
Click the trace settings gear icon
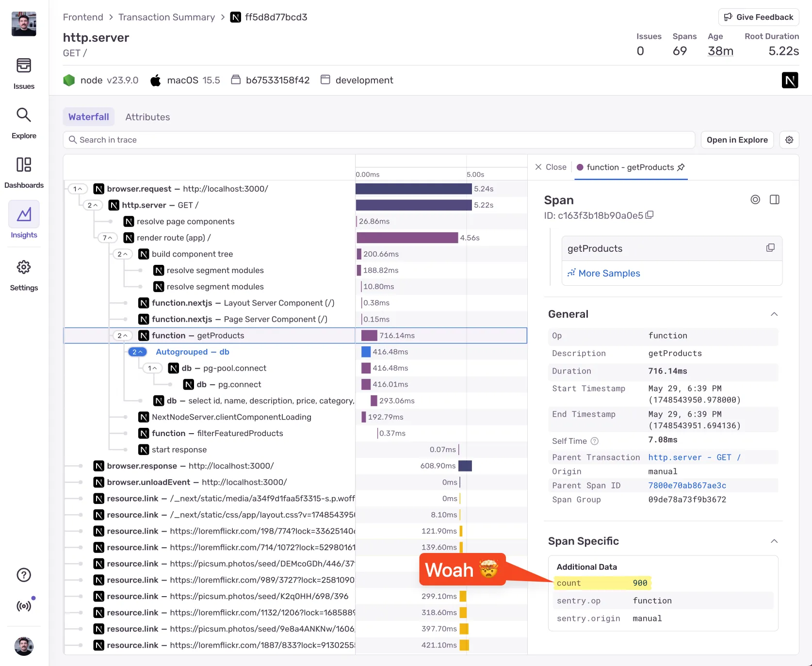coord(789,140)
